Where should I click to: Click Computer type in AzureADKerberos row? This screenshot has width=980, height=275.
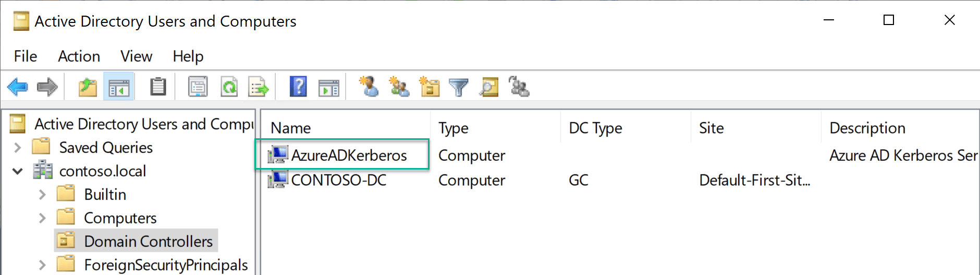(472, 156)
